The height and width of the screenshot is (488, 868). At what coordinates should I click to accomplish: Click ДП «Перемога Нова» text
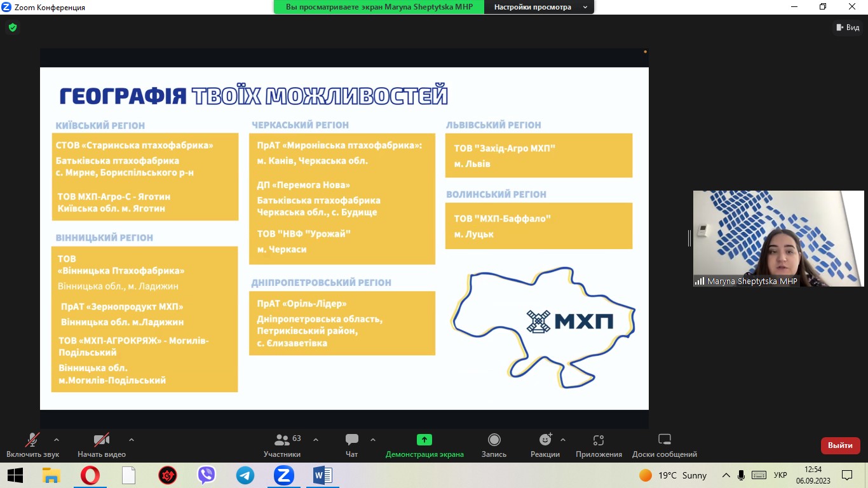pyautogui.click(x=303, y=185)
